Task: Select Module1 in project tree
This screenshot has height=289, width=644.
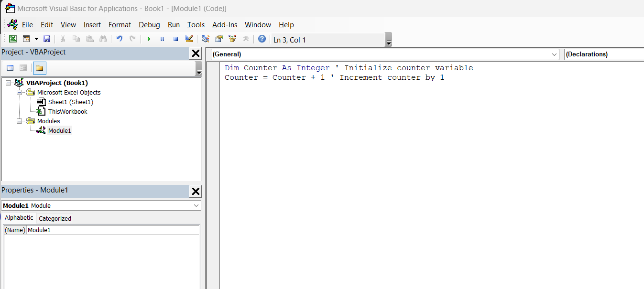Action: (60, 130)
